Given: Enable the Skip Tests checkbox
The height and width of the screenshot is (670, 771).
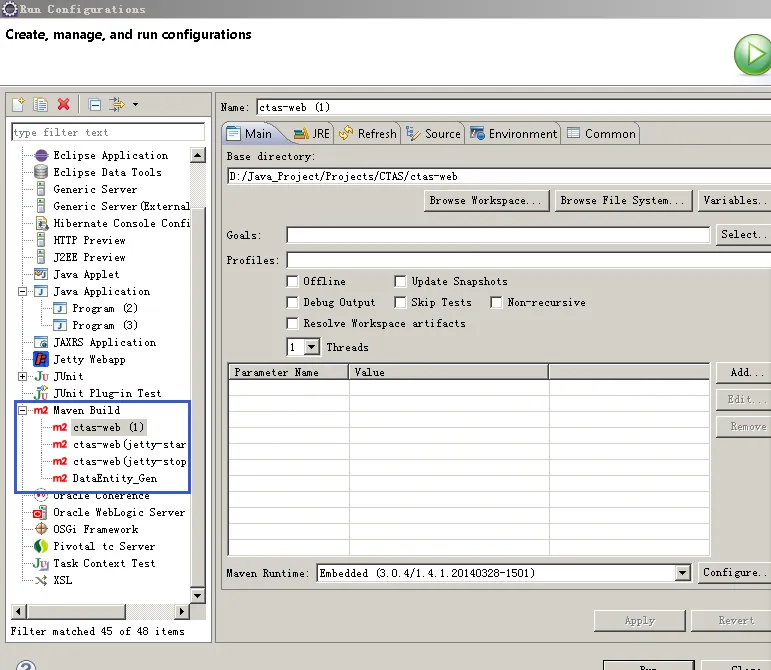Looking at the screenshot, I should (x=400, y=302).
